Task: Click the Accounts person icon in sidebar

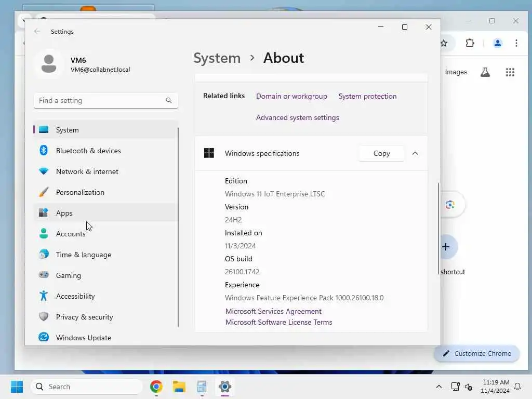Action: coord(44,233)
